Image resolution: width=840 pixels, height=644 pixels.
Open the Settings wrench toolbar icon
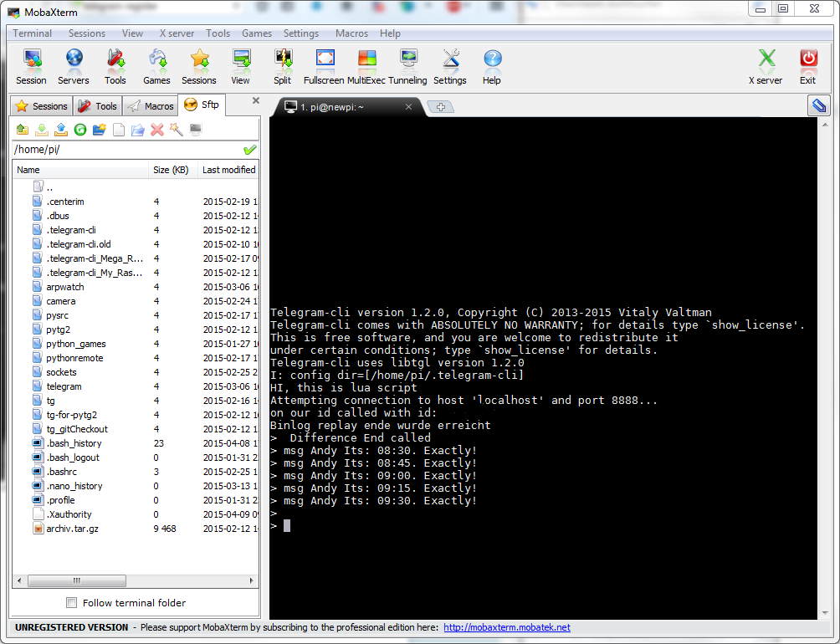tap(450, 66)
